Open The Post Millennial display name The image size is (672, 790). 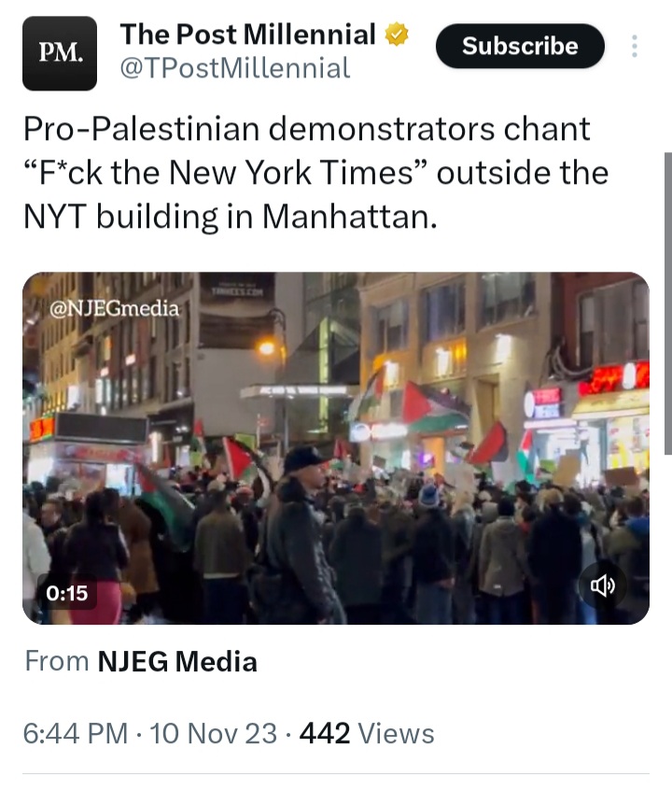(x=248, y=35)
